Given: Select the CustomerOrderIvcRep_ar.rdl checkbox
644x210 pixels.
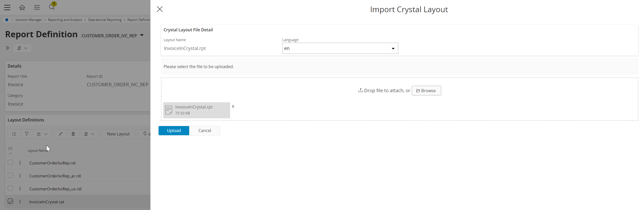Looking at the screenshot, I should (x=10, y=176).
